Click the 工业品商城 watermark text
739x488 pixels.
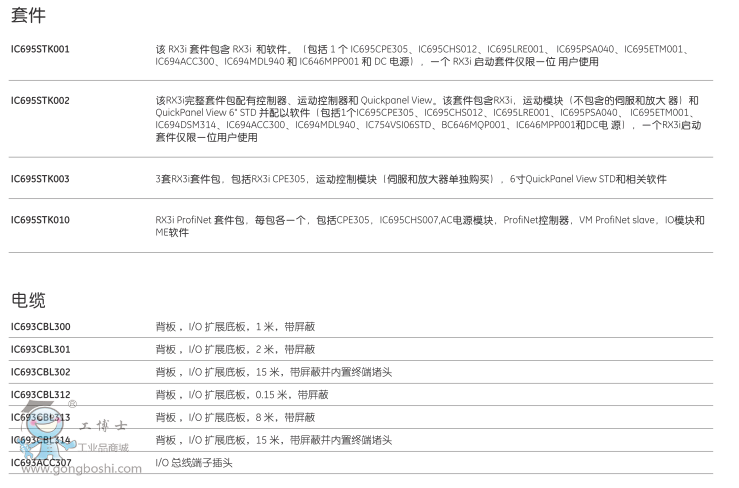point(102,446)
